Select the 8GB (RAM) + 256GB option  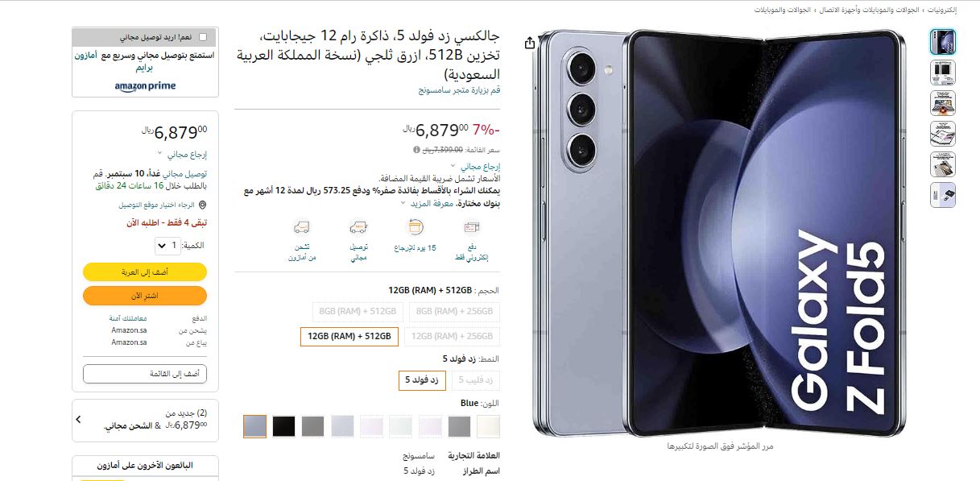454,311
